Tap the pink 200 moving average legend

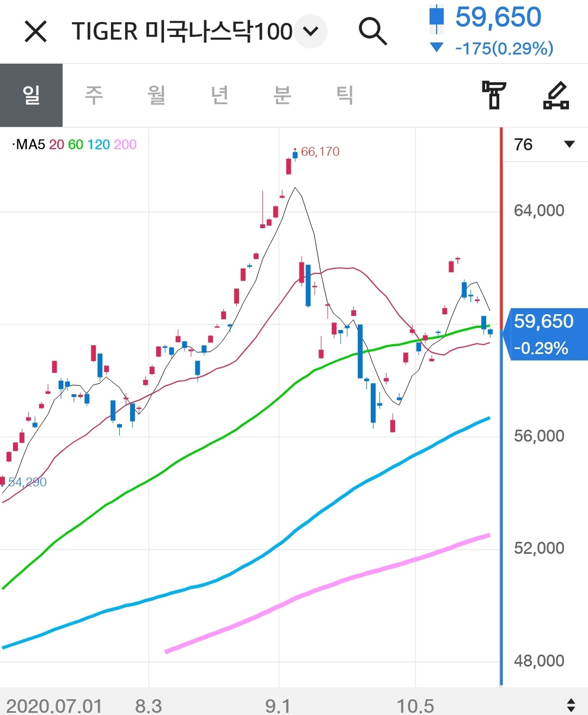(x=125, y=144)
